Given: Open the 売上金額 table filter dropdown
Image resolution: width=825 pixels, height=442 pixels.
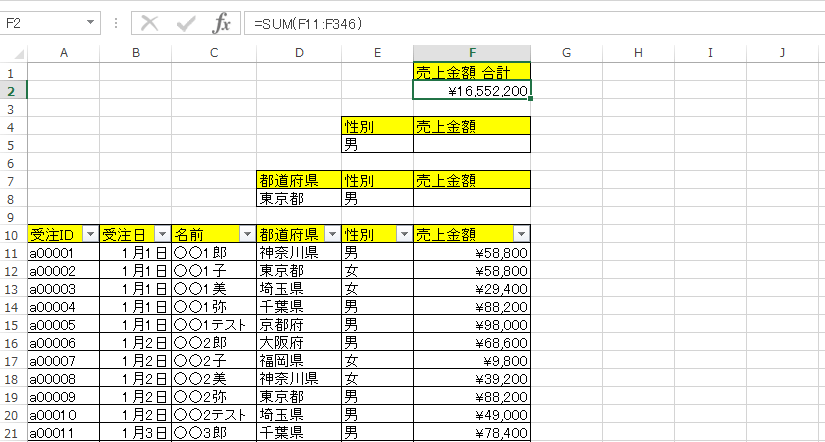Looking at the screenshot, I should click(x=520, y=234).
